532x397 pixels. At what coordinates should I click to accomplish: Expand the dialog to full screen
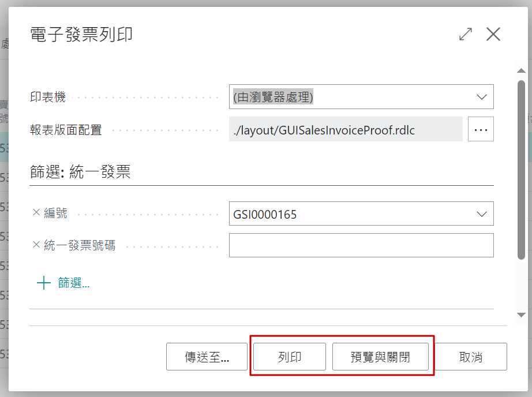466,34
